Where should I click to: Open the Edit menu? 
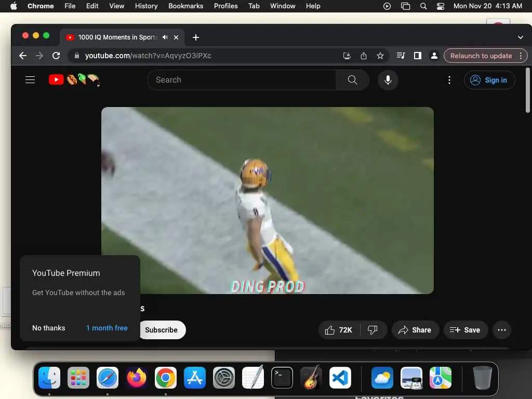(92, 6)
